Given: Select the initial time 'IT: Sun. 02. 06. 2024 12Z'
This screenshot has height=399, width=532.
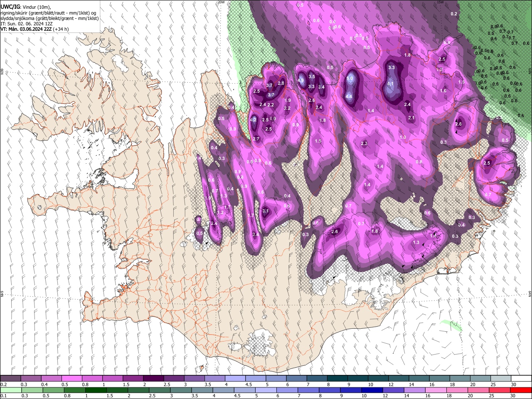Looking at the screenshot, I should [x=26, y=24].
